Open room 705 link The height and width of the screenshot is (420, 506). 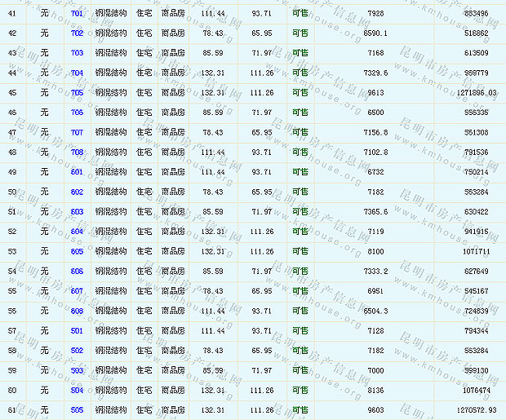pyautogui.click(x=77, y=92)
